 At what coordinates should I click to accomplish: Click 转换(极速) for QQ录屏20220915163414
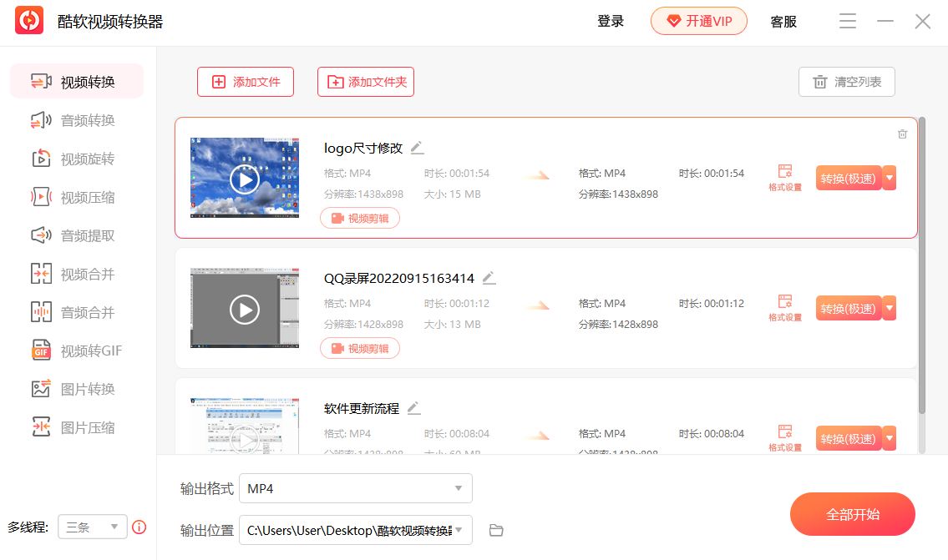(x=849, y=309)
